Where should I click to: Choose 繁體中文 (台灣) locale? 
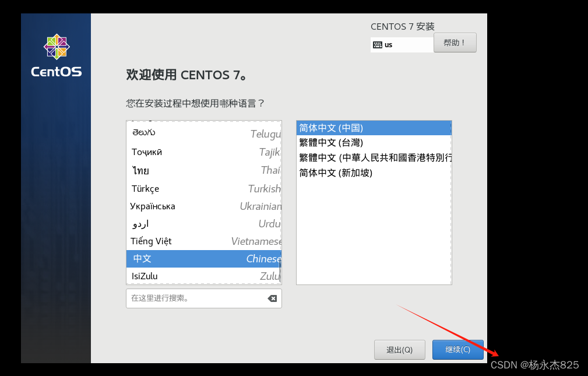tap(374, 143)
